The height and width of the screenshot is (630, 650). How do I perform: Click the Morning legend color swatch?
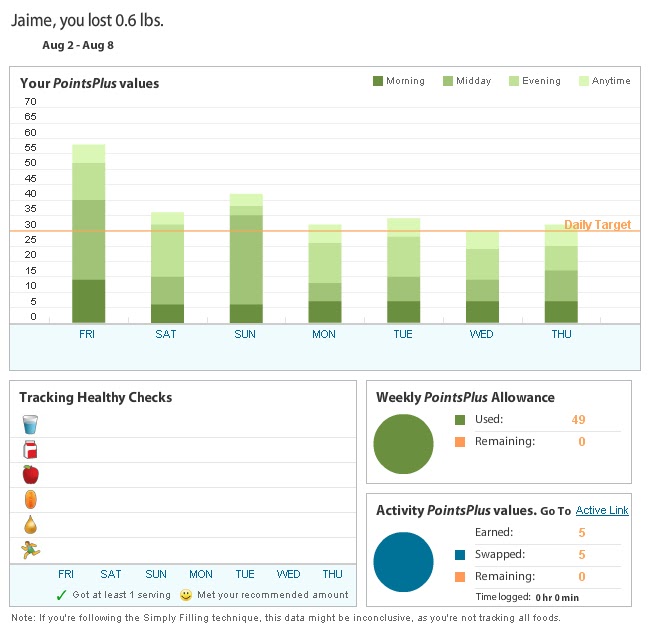point(378,81)
